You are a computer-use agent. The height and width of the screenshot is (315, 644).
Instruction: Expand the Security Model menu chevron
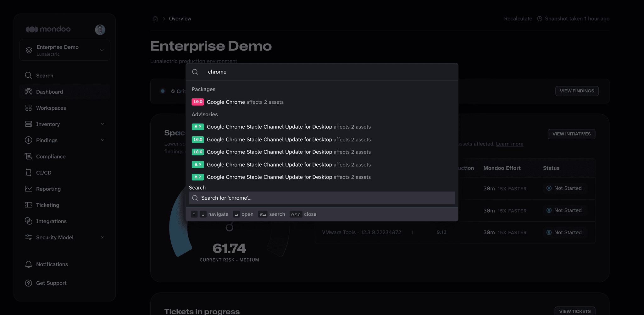pos(103,237)
